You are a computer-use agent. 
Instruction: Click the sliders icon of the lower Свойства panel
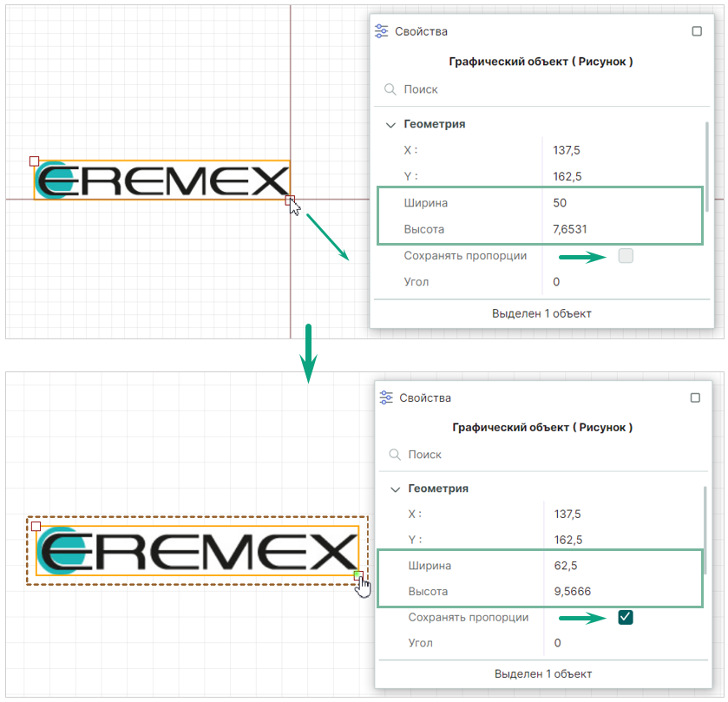pyautogui.click(x=386, y=397)
